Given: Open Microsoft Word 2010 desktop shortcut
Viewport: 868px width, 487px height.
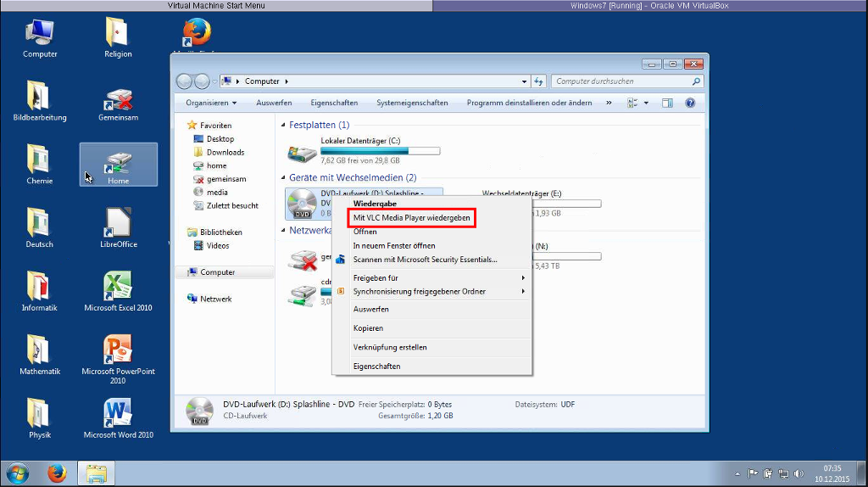Looking at the screenshot, I should coord(118,413).
